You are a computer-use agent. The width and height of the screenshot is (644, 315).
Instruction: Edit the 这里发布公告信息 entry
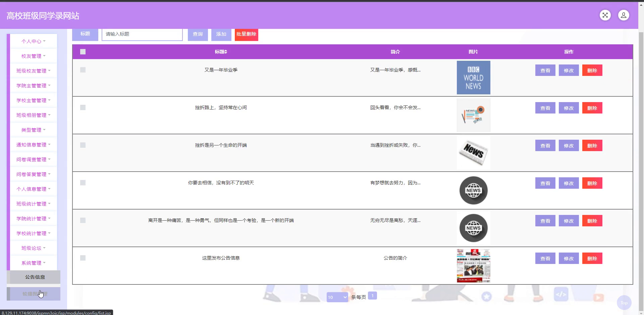coord(569,259)
